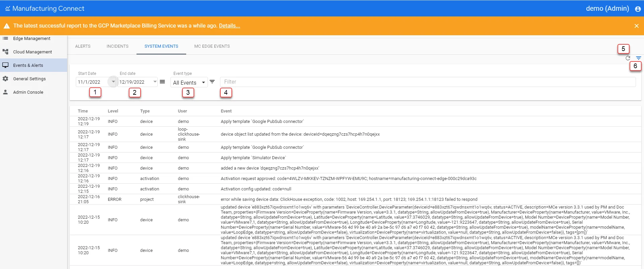Select 'Apply template Simulator Device' event
Image resolution: width=644 pixels, height=269 pixels.
(x=253, y=158)
